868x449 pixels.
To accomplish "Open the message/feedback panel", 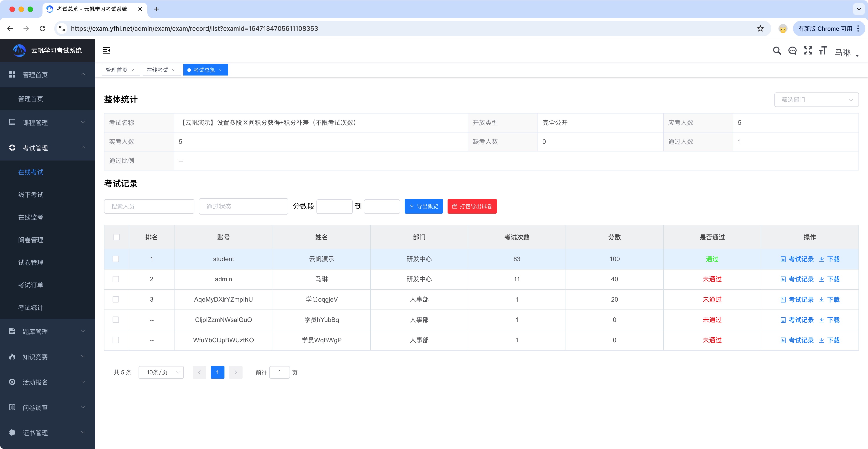I will coord(792,51).
